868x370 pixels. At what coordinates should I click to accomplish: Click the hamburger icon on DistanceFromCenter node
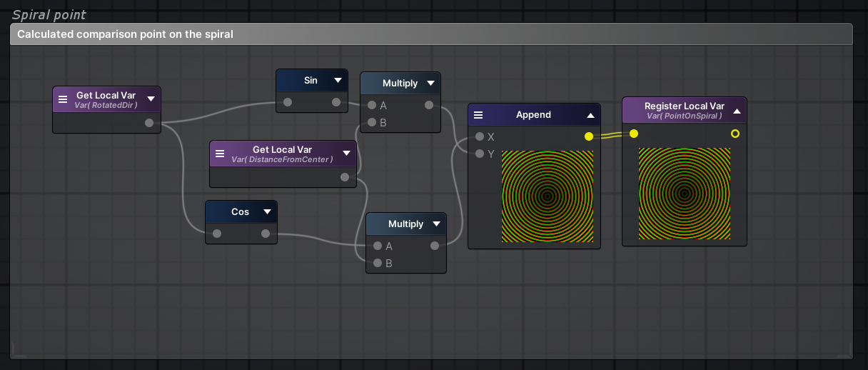(x=220, y=154)
